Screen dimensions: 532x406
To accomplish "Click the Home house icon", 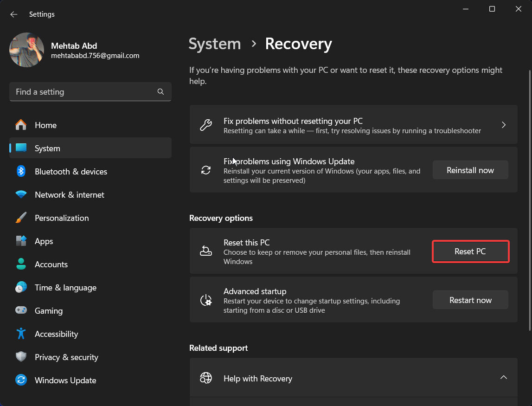I will pyautogui.click(x=21, y=125).
